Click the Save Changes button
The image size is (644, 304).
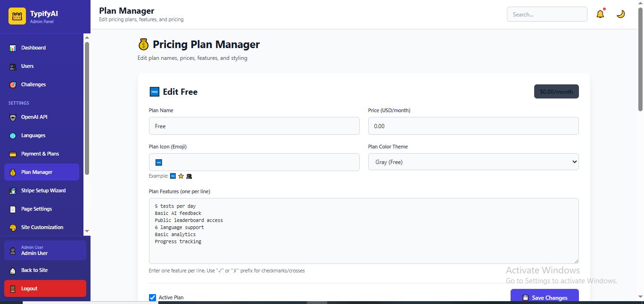544,297
